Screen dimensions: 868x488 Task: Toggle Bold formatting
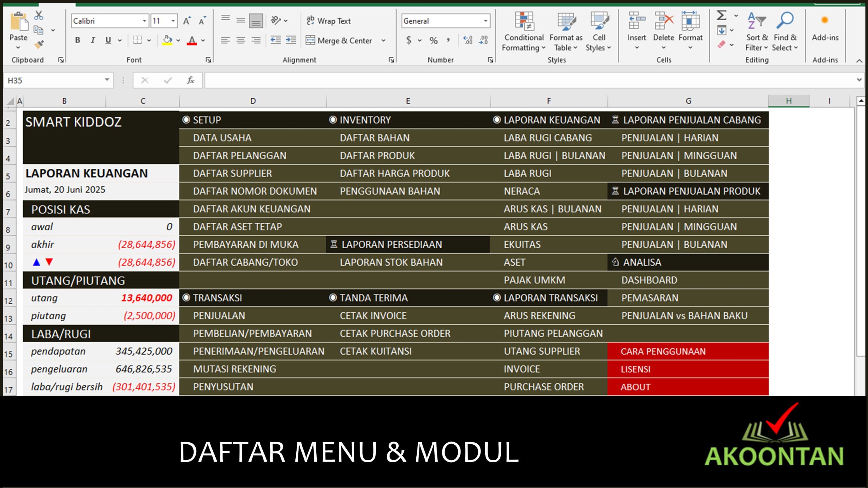click(78, 40)
